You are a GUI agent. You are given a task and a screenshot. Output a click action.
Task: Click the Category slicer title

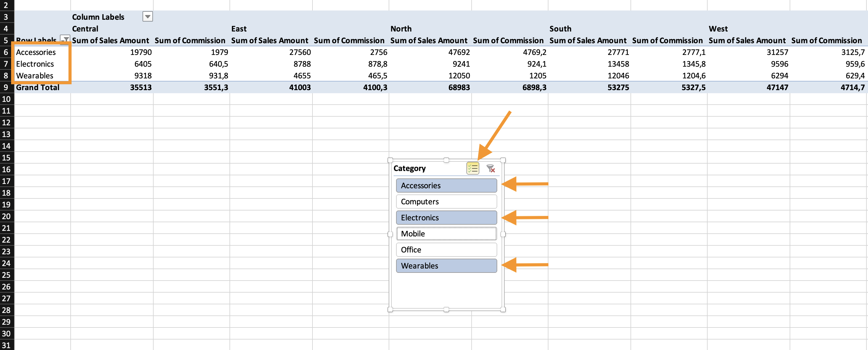[409, 168]
